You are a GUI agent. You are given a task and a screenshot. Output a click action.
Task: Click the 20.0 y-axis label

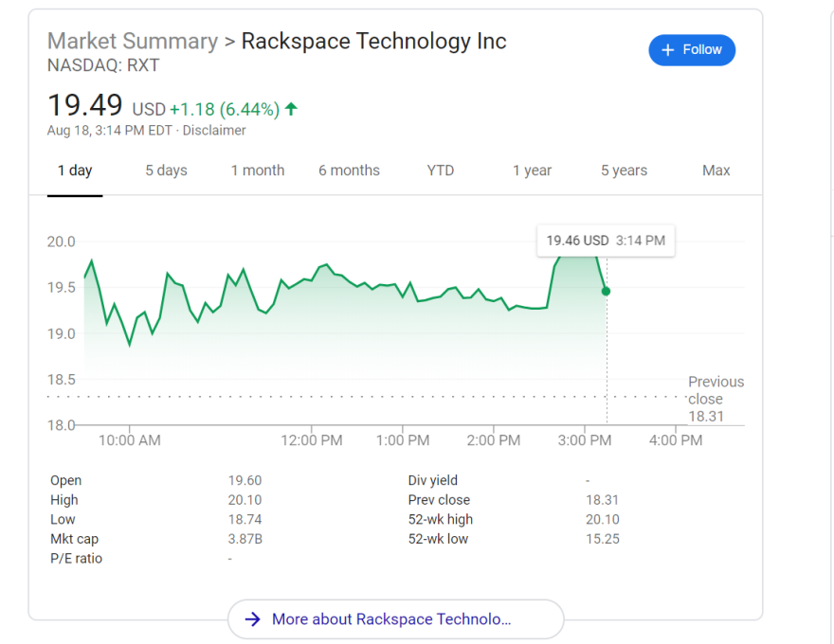coord(62,241)
